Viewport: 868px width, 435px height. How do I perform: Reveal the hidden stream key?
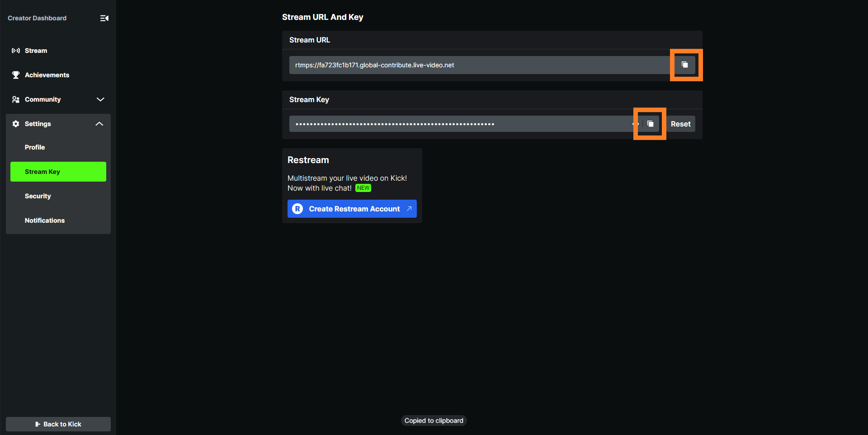click(636, 124)
